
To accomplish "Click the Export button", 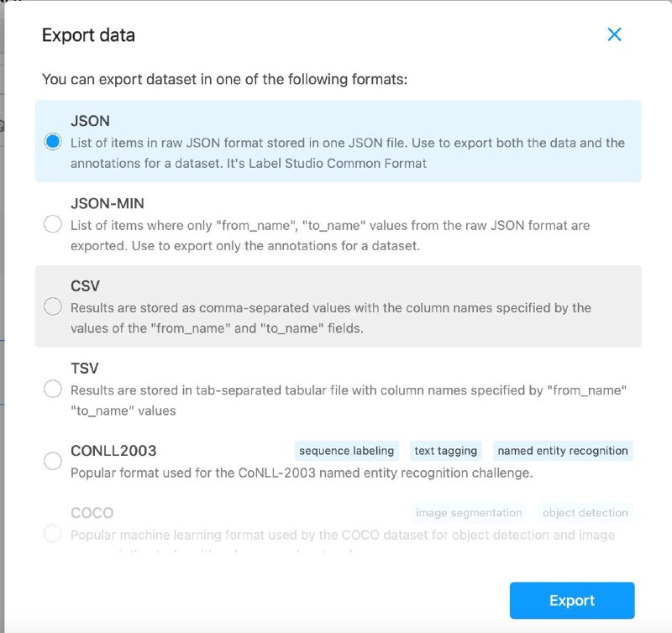I will pos(572,600).
